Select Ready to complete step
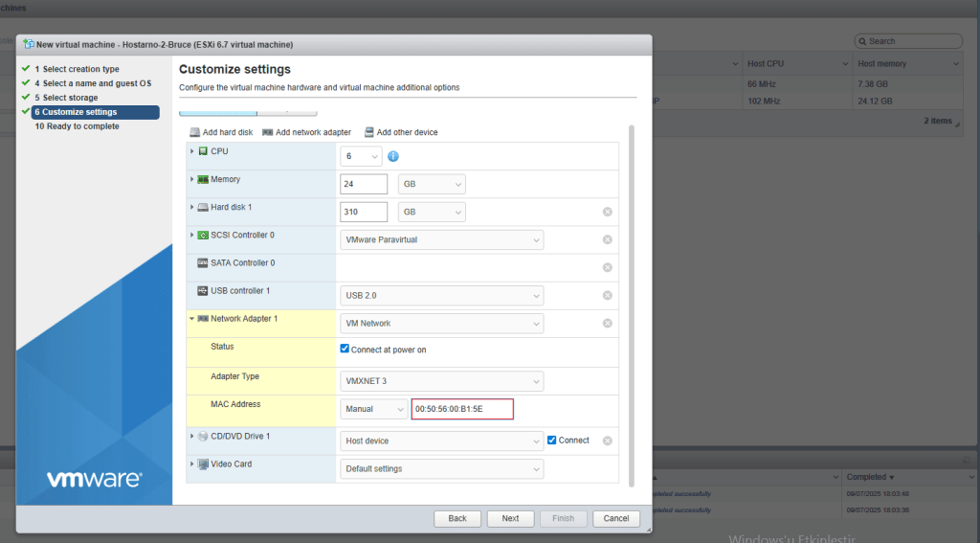This screenshot has height=543, width=980. (x=77, y=126)
